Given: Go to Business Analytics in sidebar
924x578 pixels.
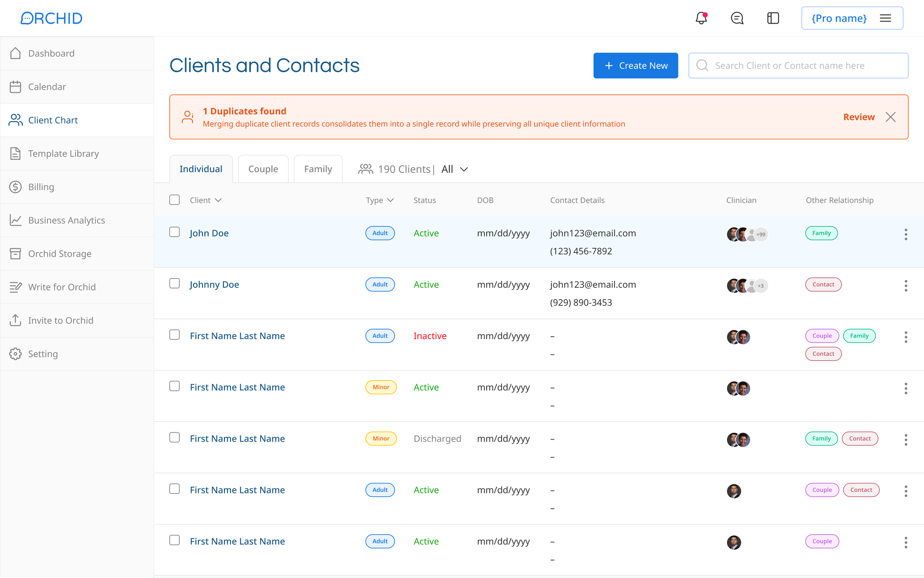Looking at the screenshot, I should (x=66, y=220).
